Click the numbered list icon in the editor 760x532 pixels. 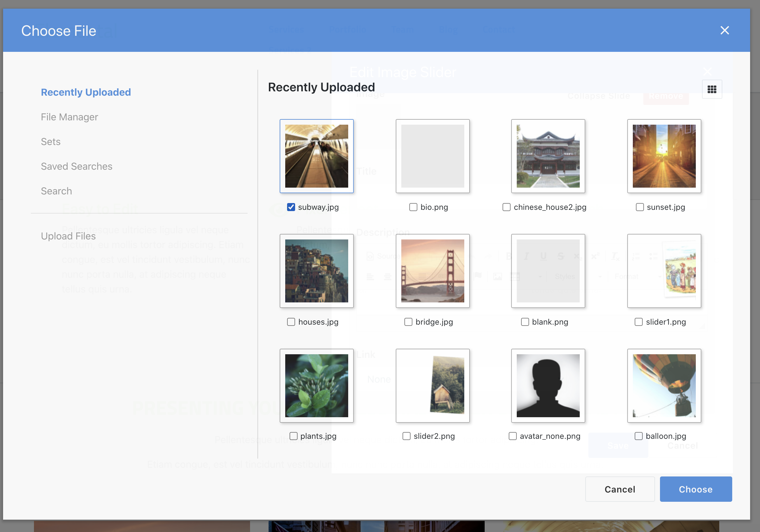pos(636,256)
